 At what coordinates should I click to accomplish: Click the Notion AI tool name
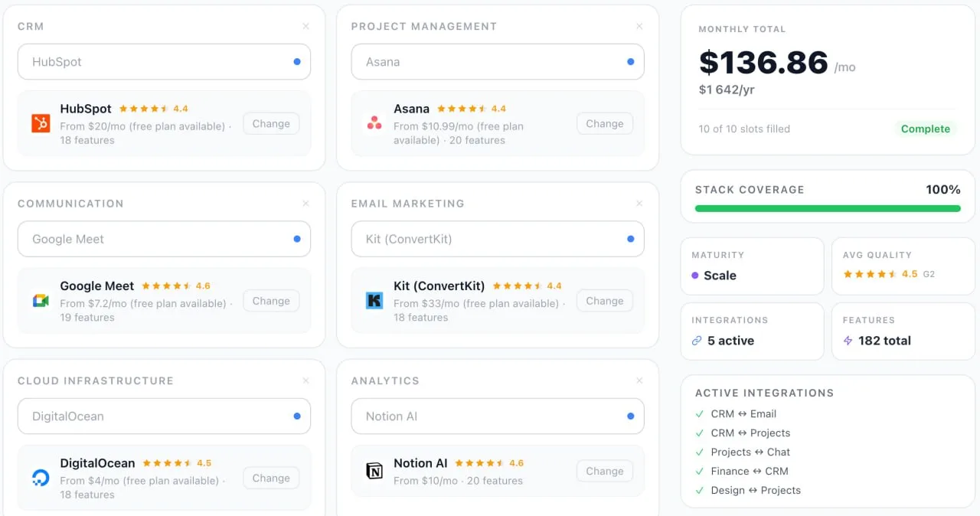pyautogui.click(x=420, y=463)
